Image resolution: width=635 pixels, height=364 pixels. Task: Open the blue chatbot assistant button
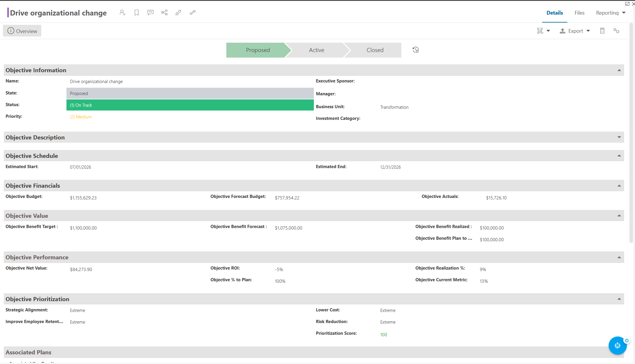coord(617,346)
